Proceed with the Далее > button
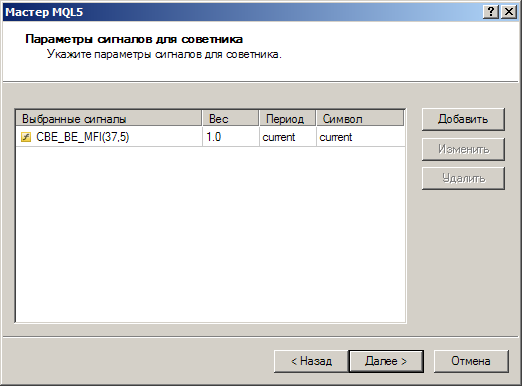Image resolution: width=522 pixels, height=386 pixels. [x=386, y=361]
